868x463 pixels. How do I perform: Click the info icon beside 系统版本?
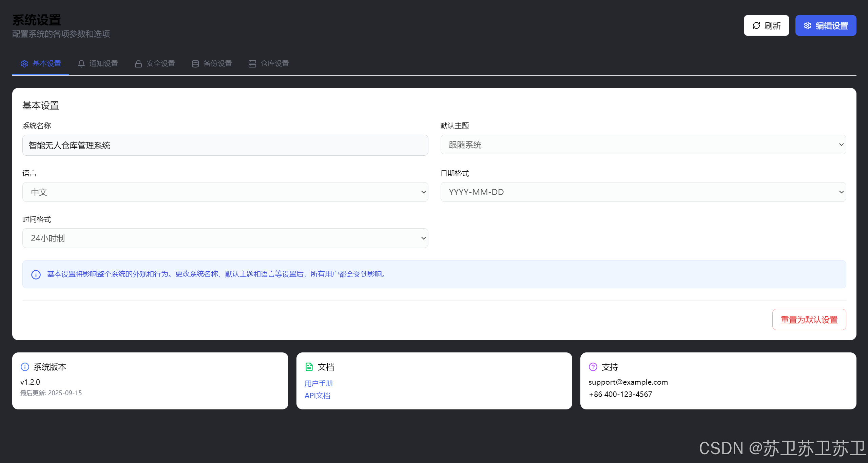pos(25,367)
